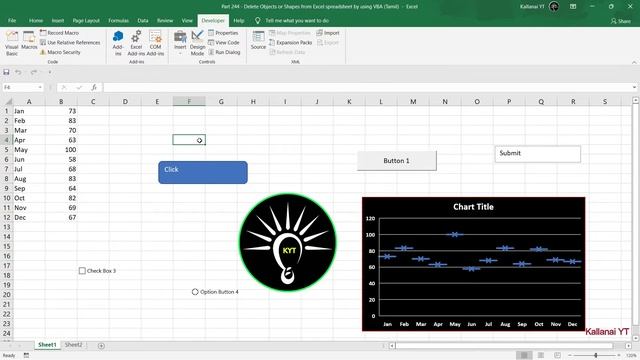This screenshot has height=360, width=640.
Task: Switch to the Review tab
Action: point(165,20)
